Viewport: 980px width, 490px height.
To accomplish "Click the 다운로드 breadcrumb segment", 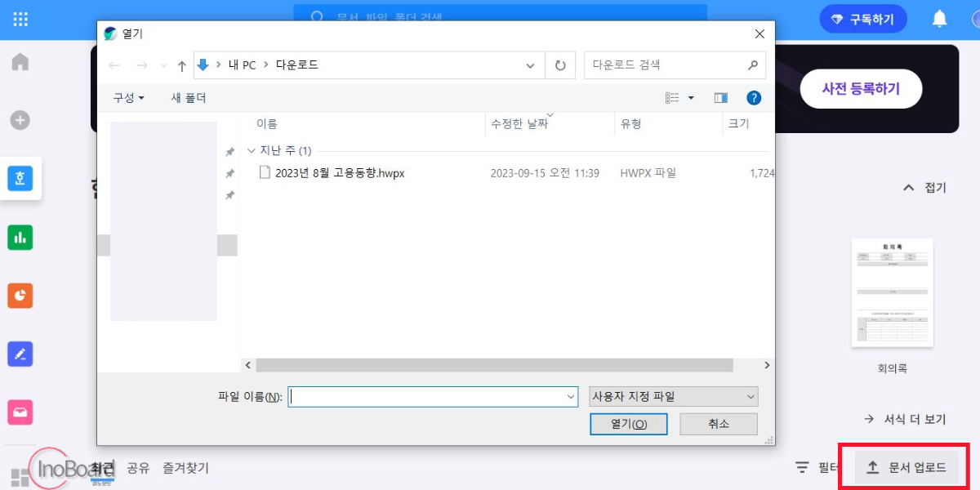I will [296, 65].
